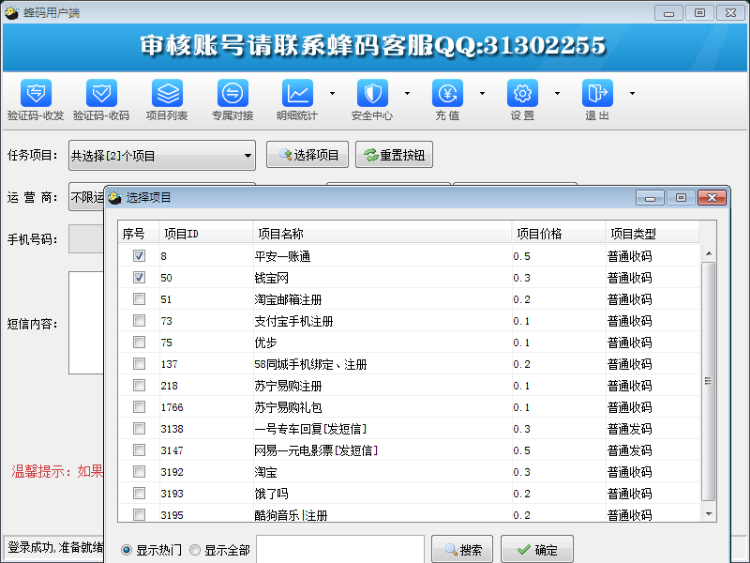Sort by 序号 column header
Screen dimensions: 750x563
point(138,233)
